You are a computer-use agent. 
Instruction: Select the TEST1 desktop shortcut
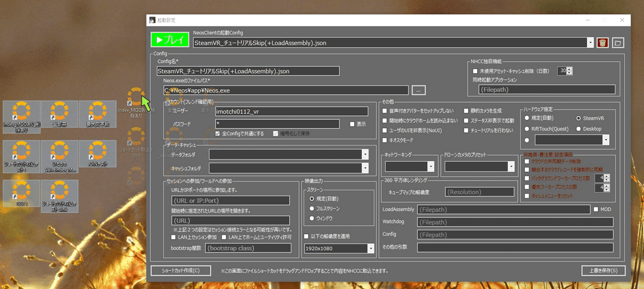[21, 194]
